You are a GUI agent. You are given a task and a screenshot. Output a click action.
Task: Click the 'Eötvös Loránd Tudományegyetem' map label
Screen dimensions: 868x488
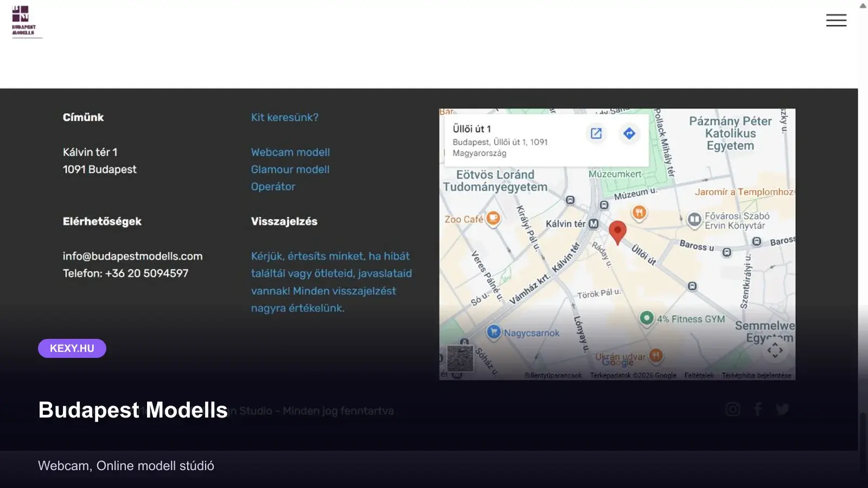pyautogui.click(x=495, y=181)
